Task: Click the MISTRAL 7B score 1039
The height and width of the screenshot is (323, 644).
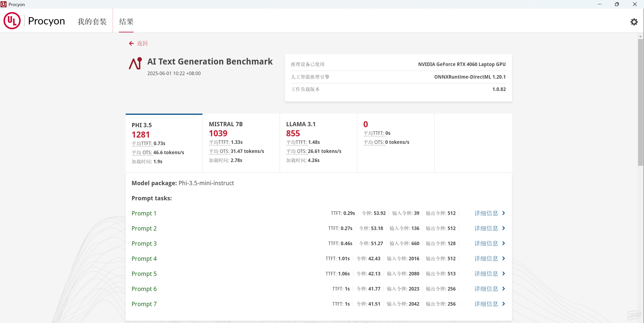Action: point(218,133)
